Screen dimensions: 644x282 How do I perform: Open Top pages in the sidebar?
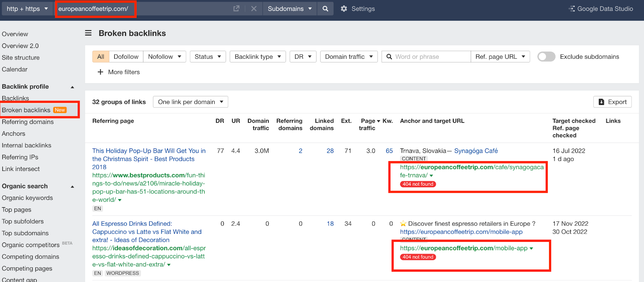17,210
